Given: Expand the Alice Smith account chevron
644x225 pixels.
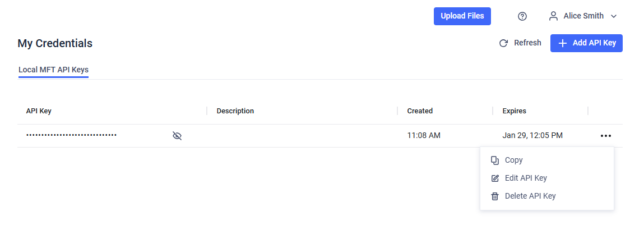Looking at the screenshot, I should coord(614,16).
